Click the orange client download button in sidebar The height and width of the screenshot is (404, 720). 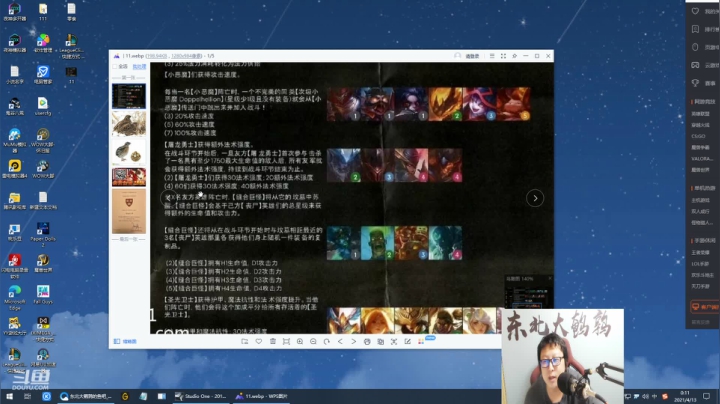coord(705,307)
